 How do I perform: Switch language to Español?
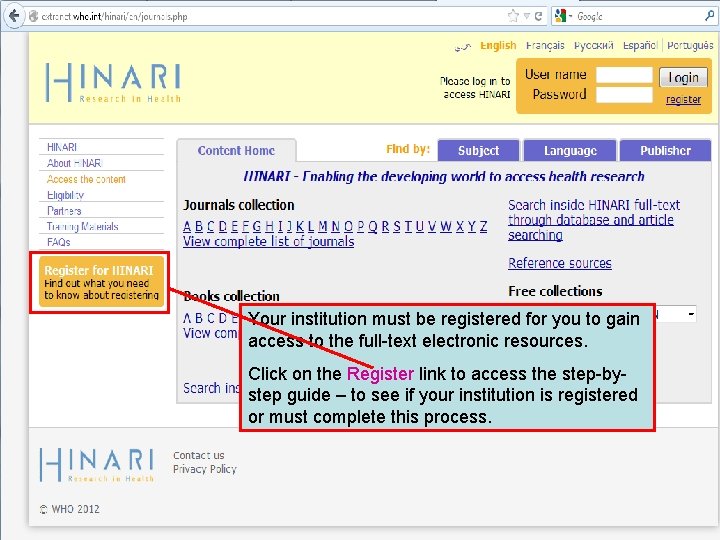click(640, 45)
